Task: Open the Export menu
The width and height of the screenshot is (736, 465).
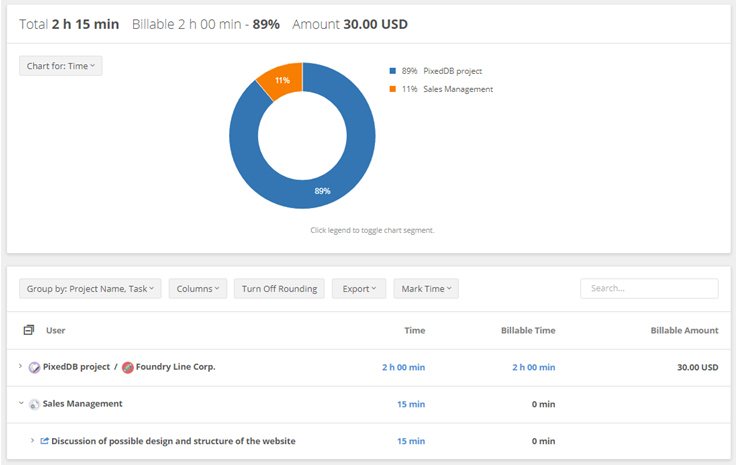Action: (358, 289)
